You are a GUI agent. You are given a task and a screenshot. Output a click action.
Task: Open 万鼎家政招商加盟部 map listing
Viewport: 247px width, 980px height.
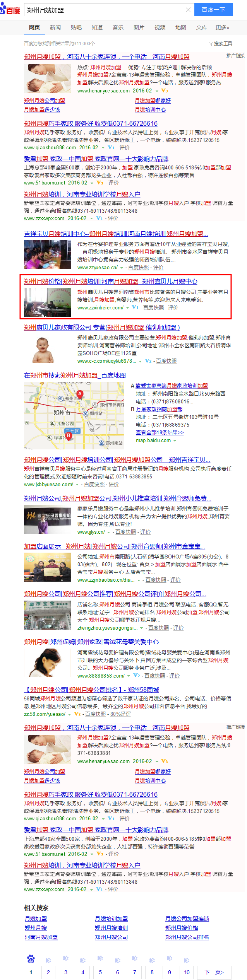pyautogui.click(x=159, y=409)
